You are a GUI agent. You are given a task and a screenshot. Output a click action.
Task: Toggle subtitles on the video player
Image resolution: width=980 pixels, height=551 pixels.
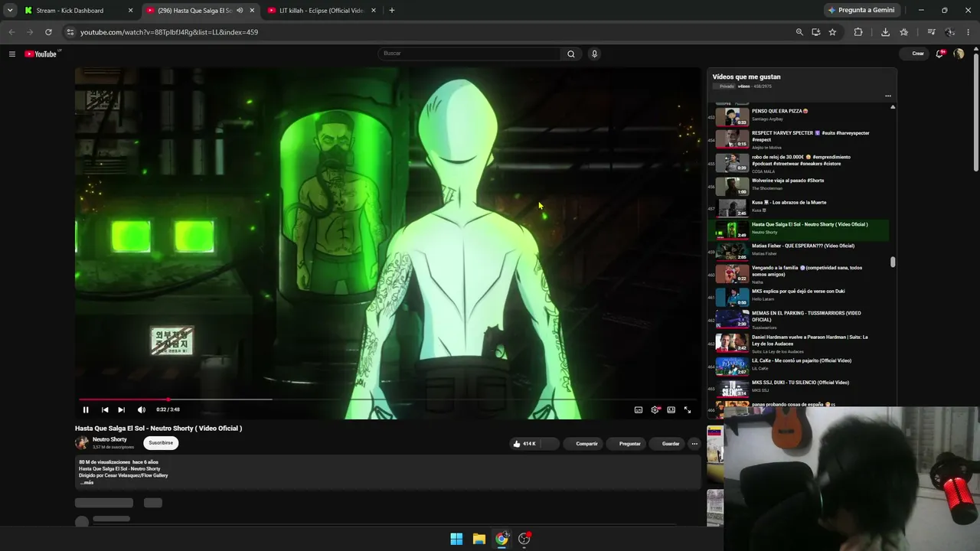[x=639, y=409]
